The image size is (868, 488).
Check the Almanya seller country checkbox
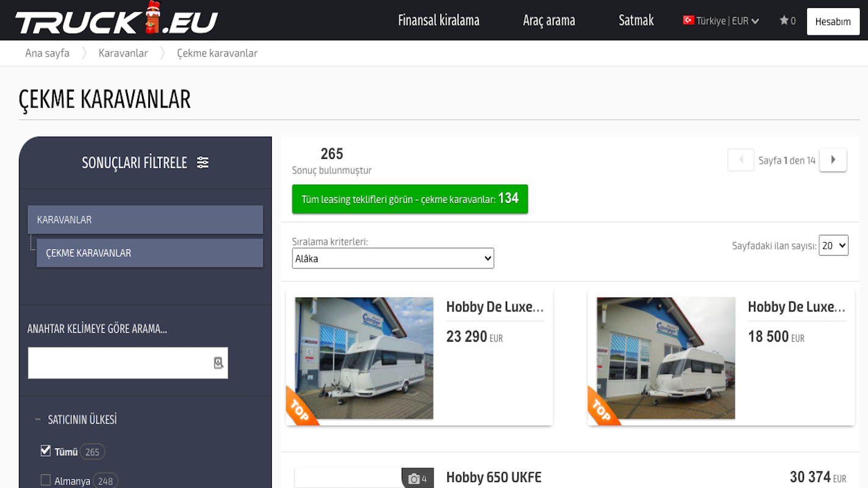tap(46, 480)
